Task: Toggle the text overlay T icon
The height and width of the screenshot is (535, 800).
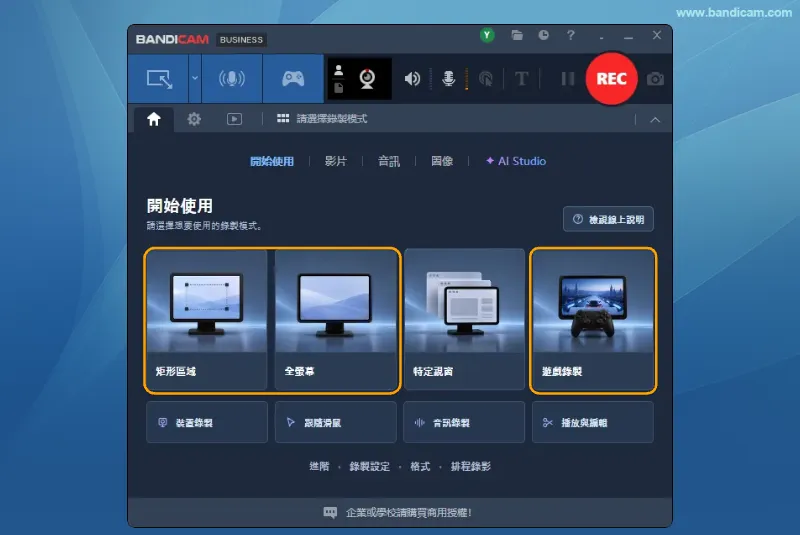Action: click(521, 79)
